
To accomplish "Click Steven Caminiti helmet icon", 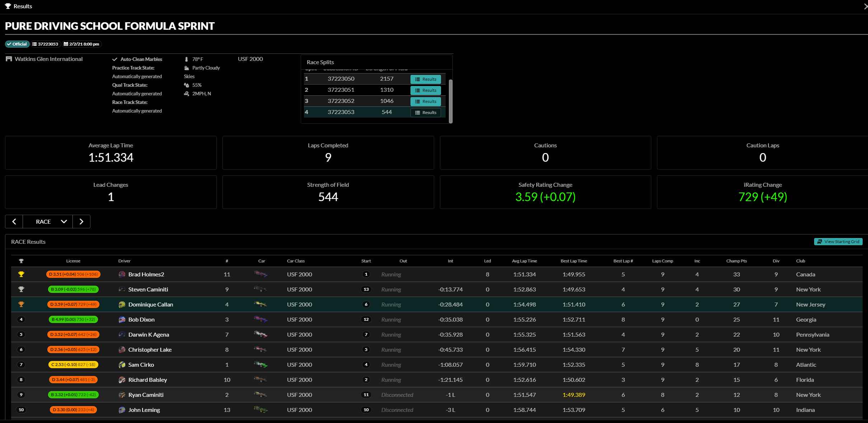I will (122, 289).
